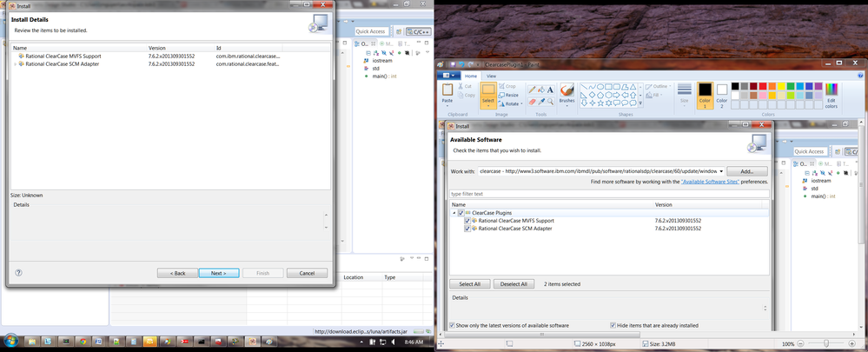Click the Deselect All button
This screenshot has height=352, width=868.
tap(514, 284)
